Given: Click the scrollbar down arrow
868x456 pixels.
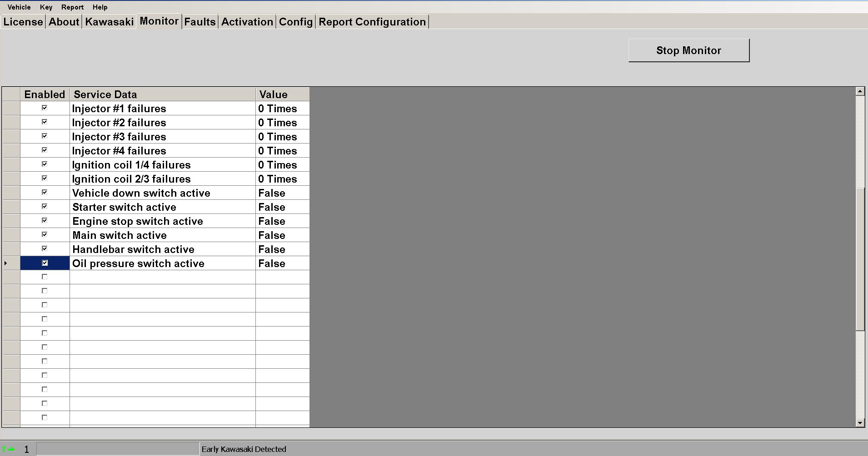Looking at the screenshot, I should click(x=860, y=422).
